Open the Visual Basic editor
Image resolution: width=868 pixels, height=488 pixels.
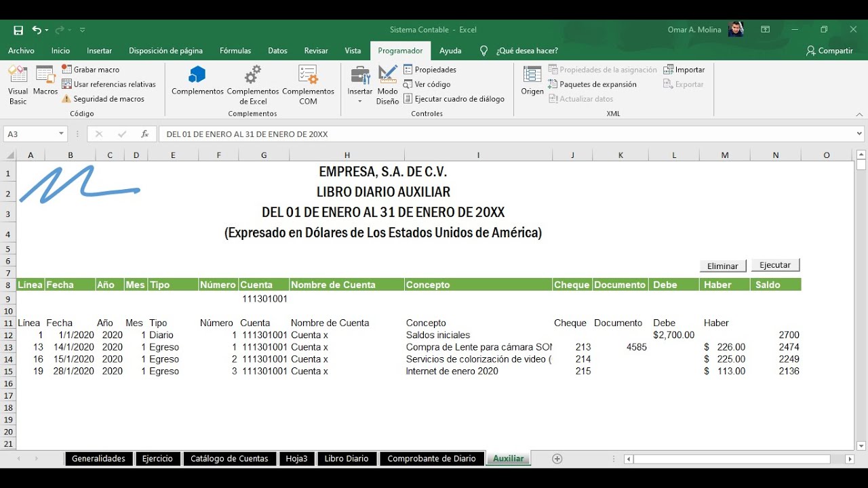pos(18,85)
